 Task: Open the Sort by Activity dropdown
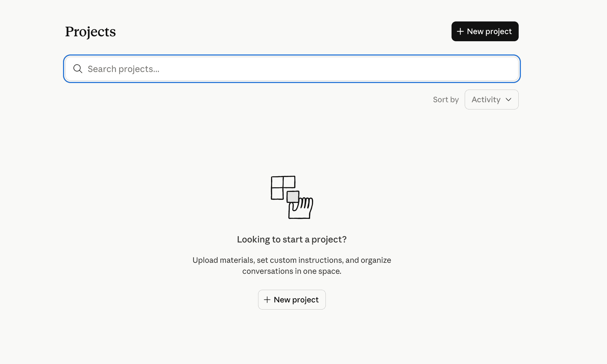(x=491, y=100)
